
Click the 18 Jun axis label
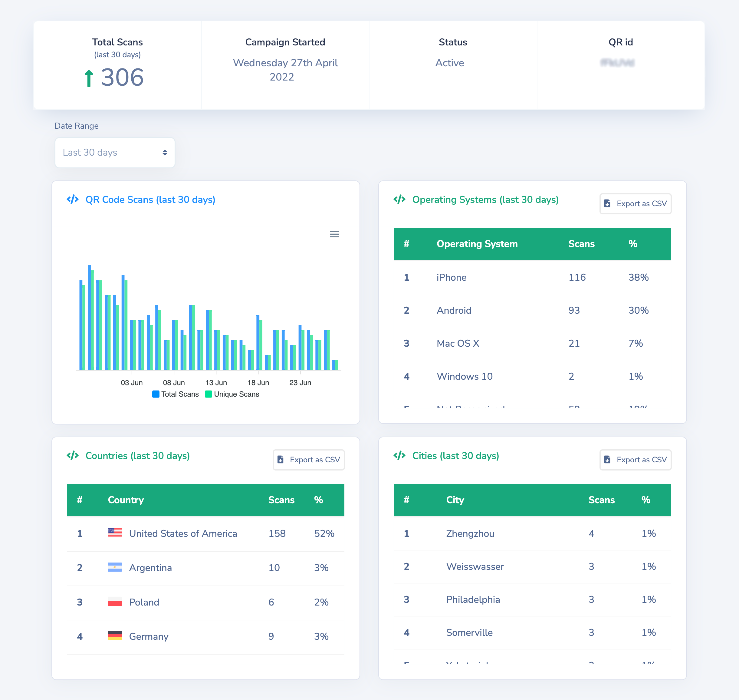pos(258,382)
